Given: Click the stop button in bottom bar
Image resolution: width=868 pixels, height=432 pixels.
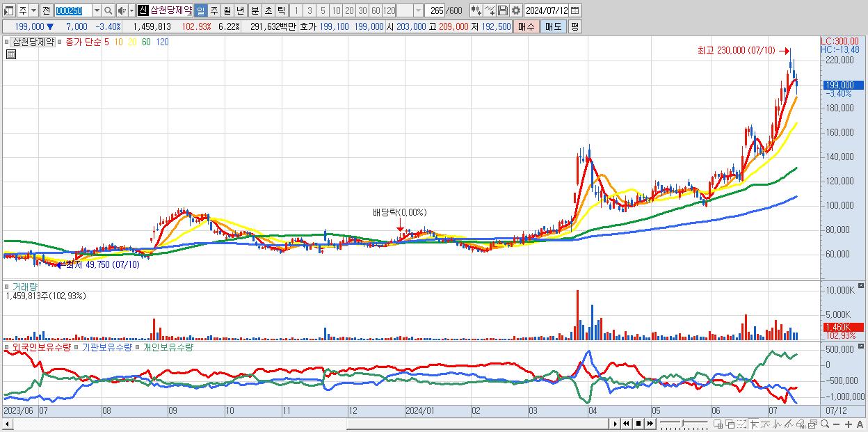Looking at the screenshot, I should tap(638, 424).
